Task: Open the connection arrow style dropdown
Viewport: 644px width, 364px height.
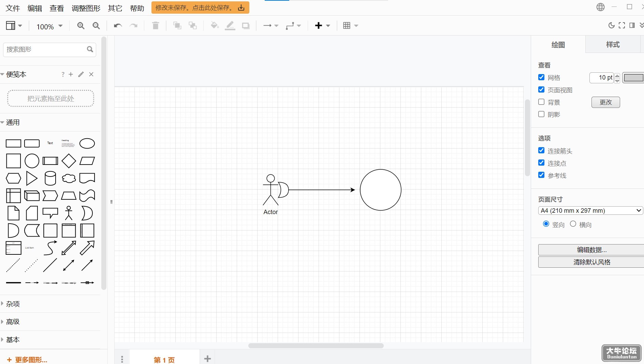Action: [x=271, y=26]
